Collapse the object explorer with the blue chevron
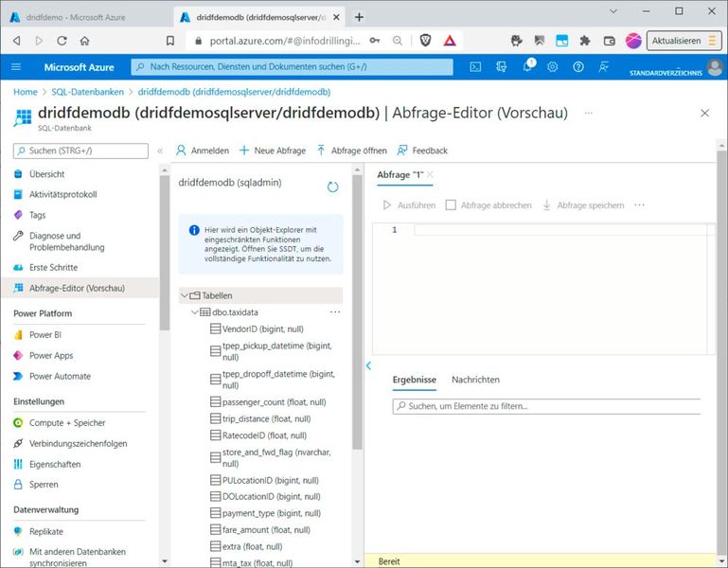This screenshot has width=728, height=568. pyautogui.click(x=368, y=365)
